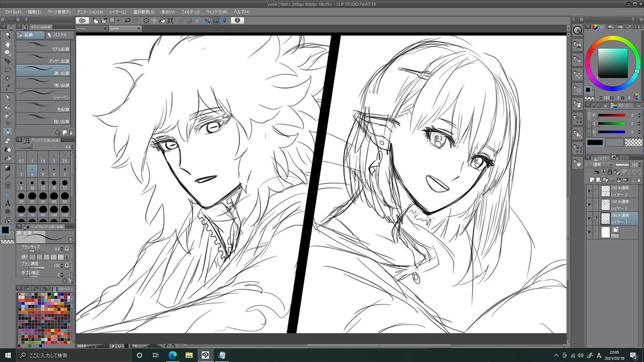Screen dimensions: 644x362
Task: Open the フィルター(I) menu
Action: [190, 11]
